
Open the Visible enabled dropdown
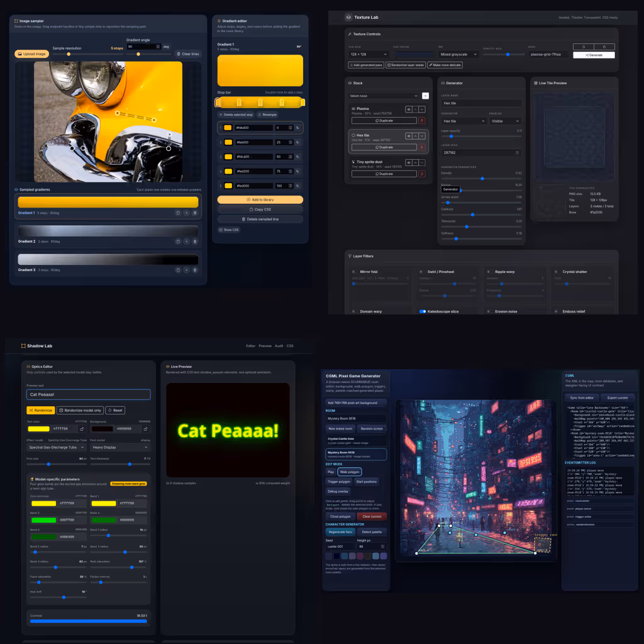(505, 121)
